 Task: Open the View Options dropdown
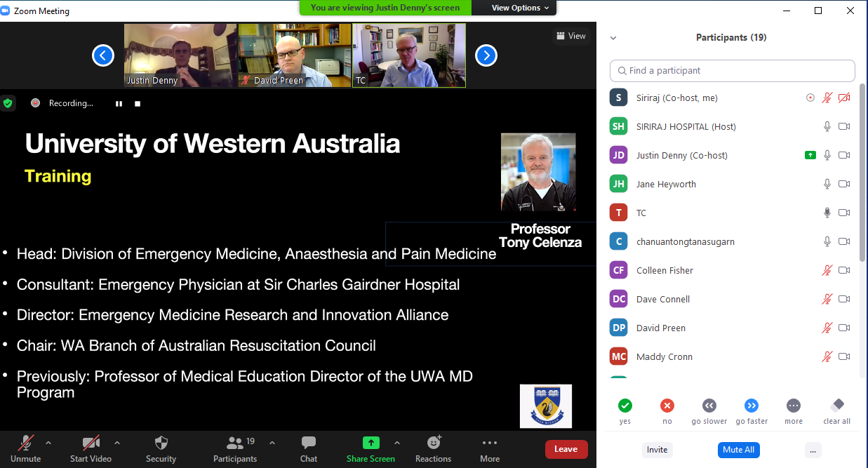[516, 8]
